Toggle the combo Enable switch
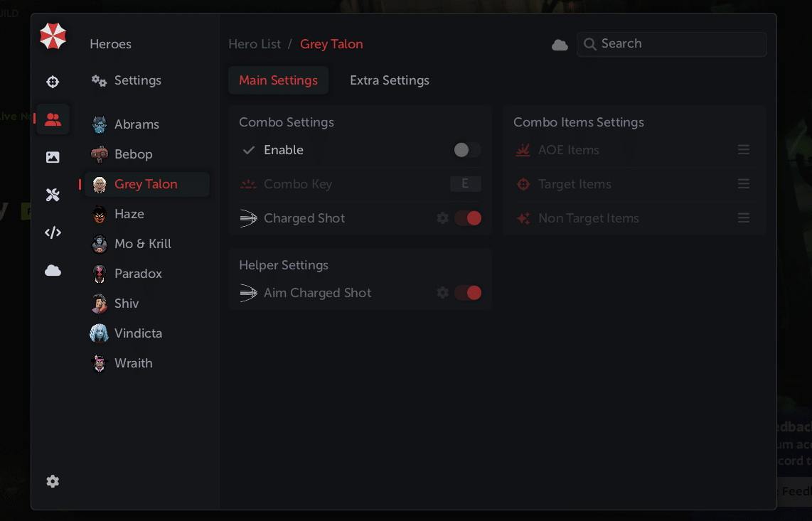This screenshot has width=812, height=521. (467, 150)
